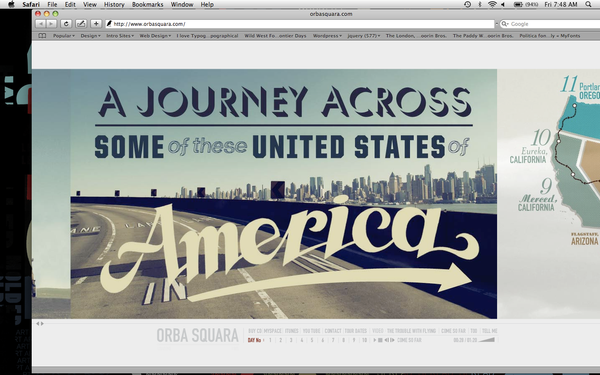This screenshot has width=600, height=375.
Task: Open the Bookmarks menu
Action: pyautogui.click(x=147, y=4)
